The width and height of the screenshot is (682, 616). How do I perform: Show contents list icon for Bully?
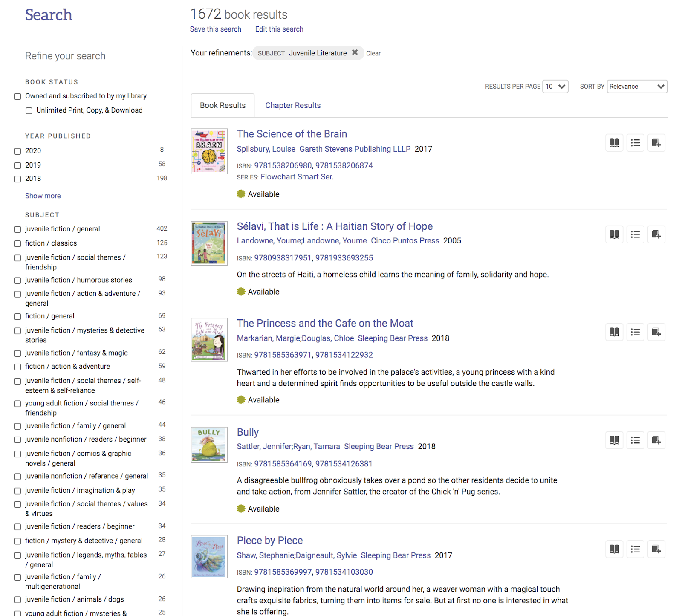tap(635, 440)
